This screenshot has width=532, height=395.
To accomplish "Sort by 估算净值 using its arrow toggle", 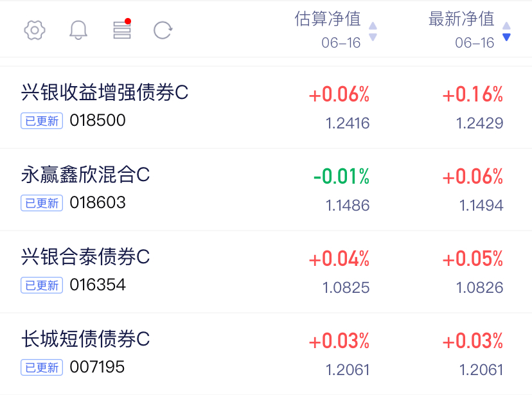I will [x=373, y=31].
